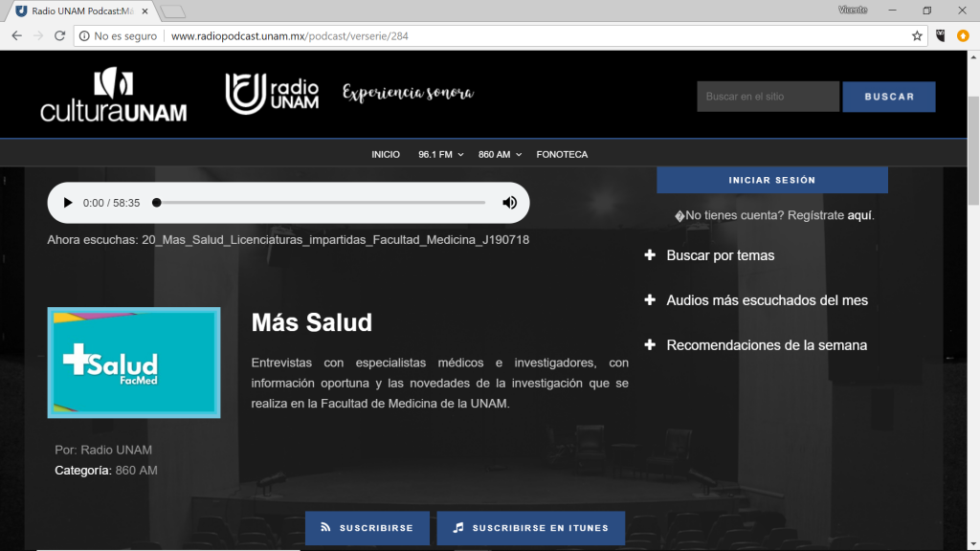Click the podcast description paragraph

440,383
